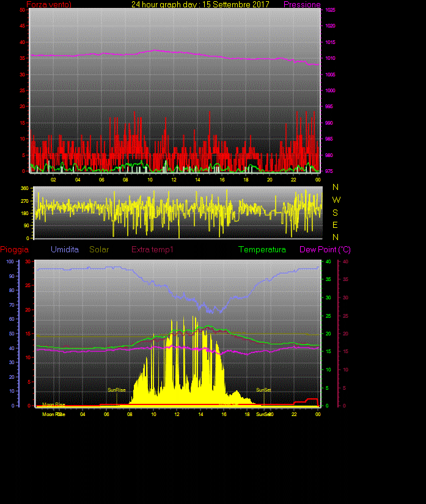Click the 975 pressure axis value
Screen dimensions: 426x504
coord(329,171)
